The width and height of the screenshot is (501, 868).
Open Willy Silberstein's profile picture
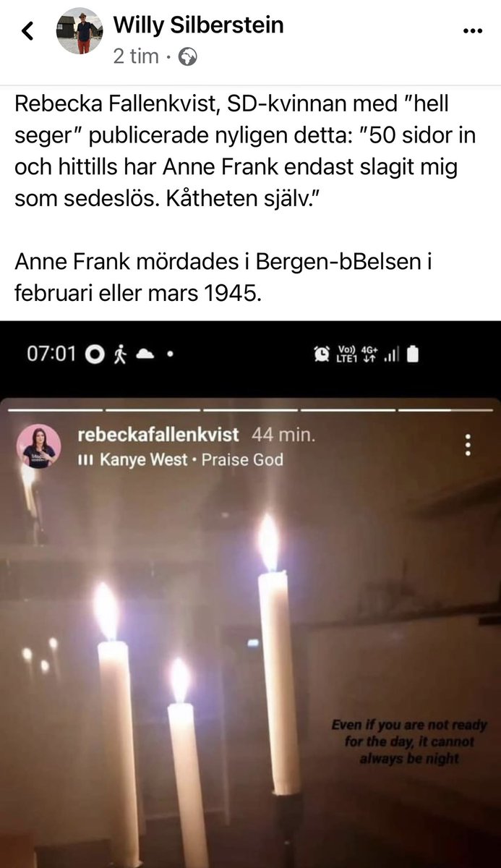click(80, 31)
